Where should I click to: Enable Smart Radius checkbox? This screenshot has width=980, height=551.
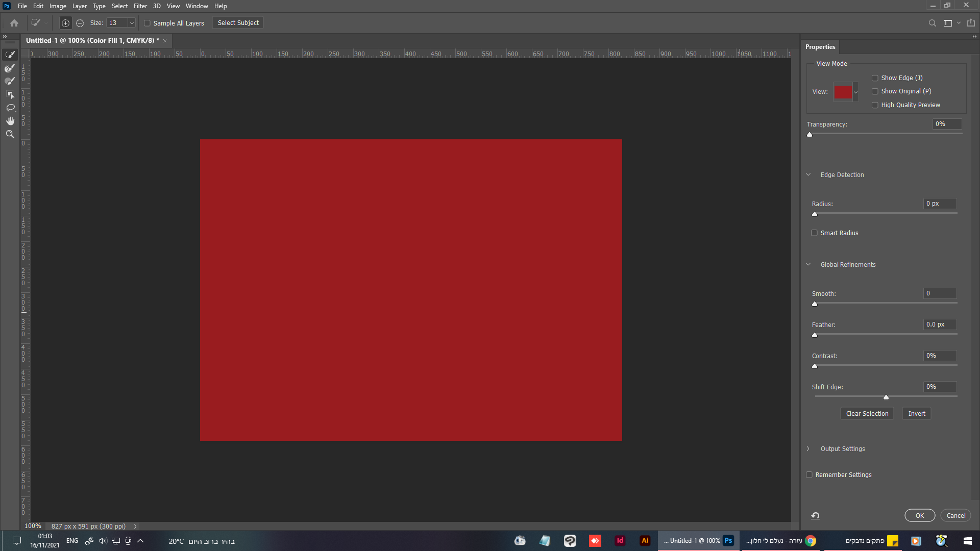(814, 233)
